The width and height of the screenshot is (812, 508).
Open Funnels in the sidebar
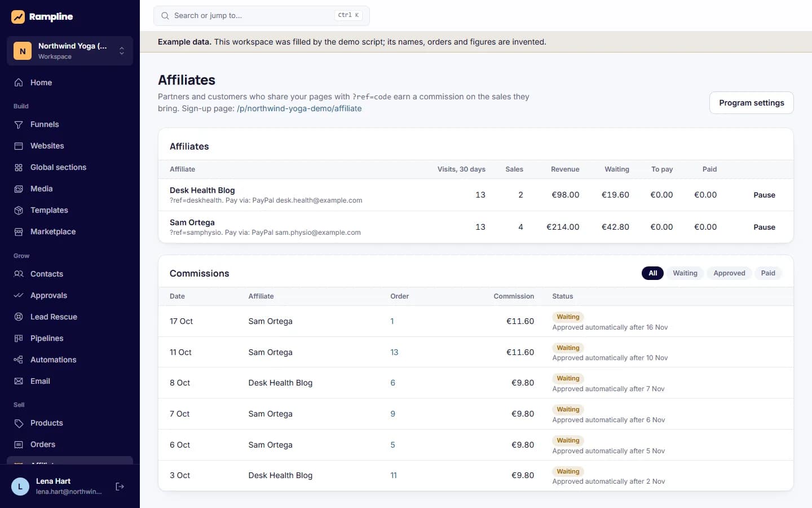[x=70, y=124]
